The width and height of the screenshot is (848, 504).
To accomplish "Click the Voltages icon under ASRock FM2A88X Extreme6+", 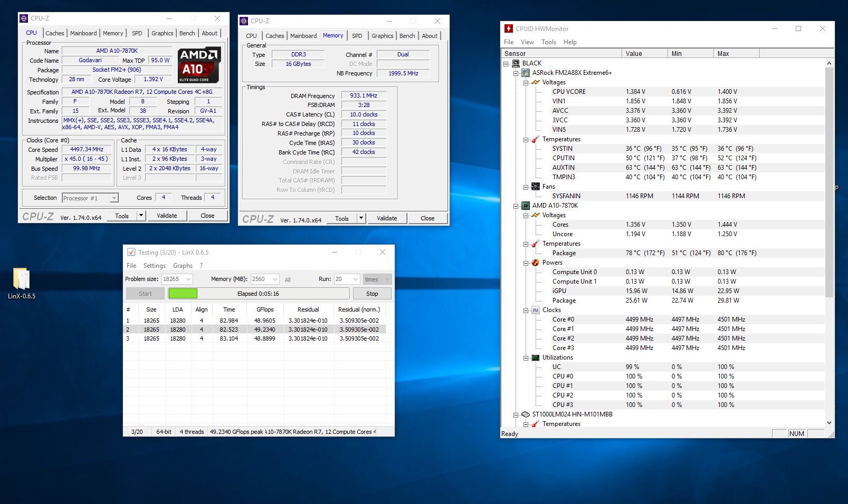I will point(536,82).
